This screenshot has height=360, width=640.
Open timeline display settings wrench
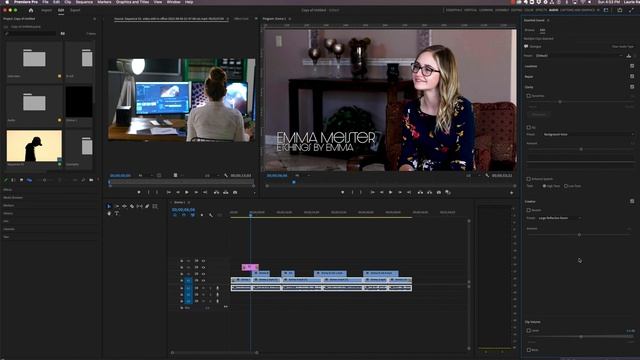211,215
